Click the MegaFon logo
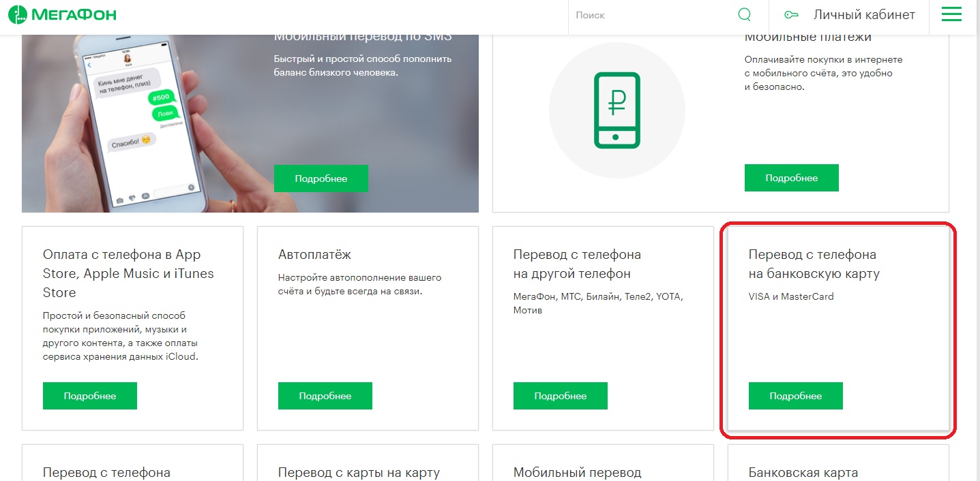The height and width of the screenshot is (481, 980). [x=62, y=15]
